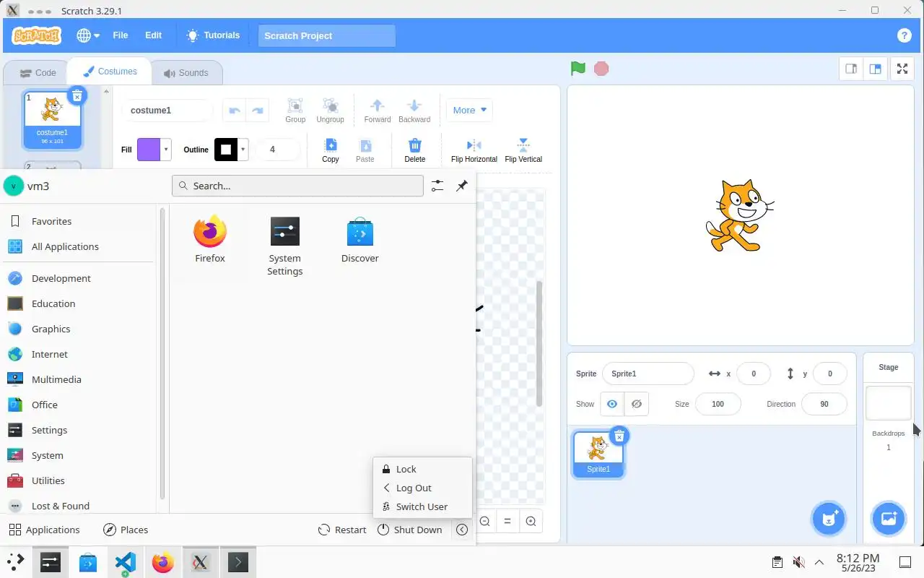Image resolution: width=924 pixels, height=578 pixels.
Task: Click the Direction field showing 90
Action: pos(824,404)
